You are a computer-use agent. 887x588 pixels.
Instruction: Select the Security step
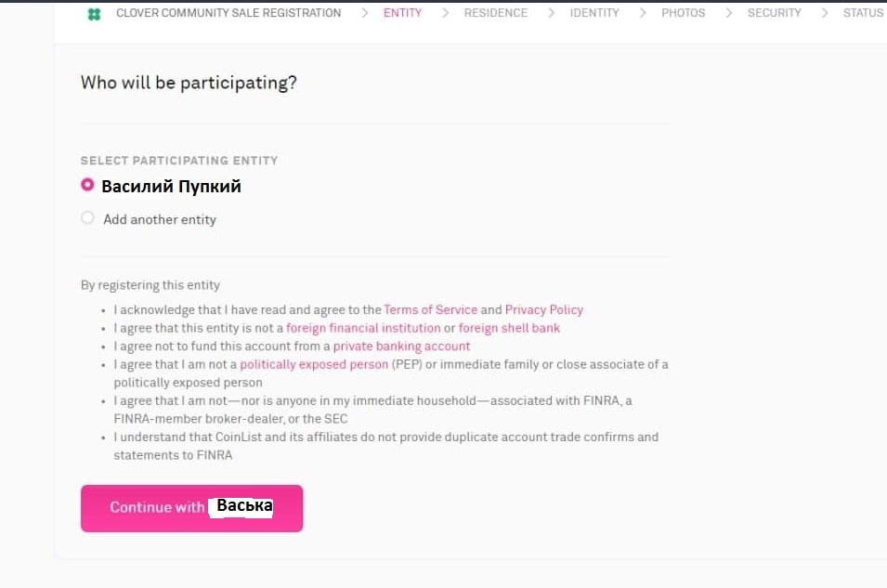774,13
